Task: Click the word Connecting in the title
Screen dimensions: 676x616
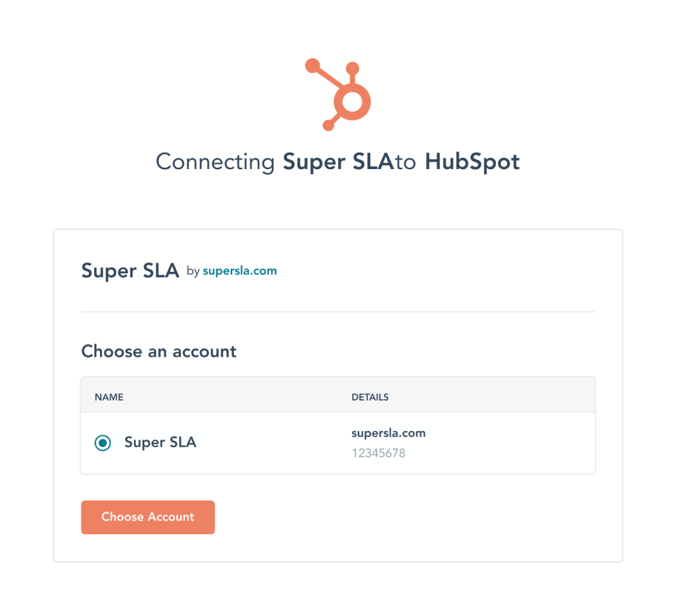Action: [x=215, y=163]
